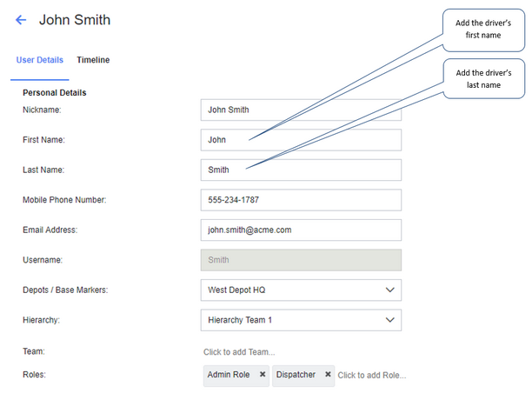
Task: Open the Timeline tab
Action: tap(93, 60)
